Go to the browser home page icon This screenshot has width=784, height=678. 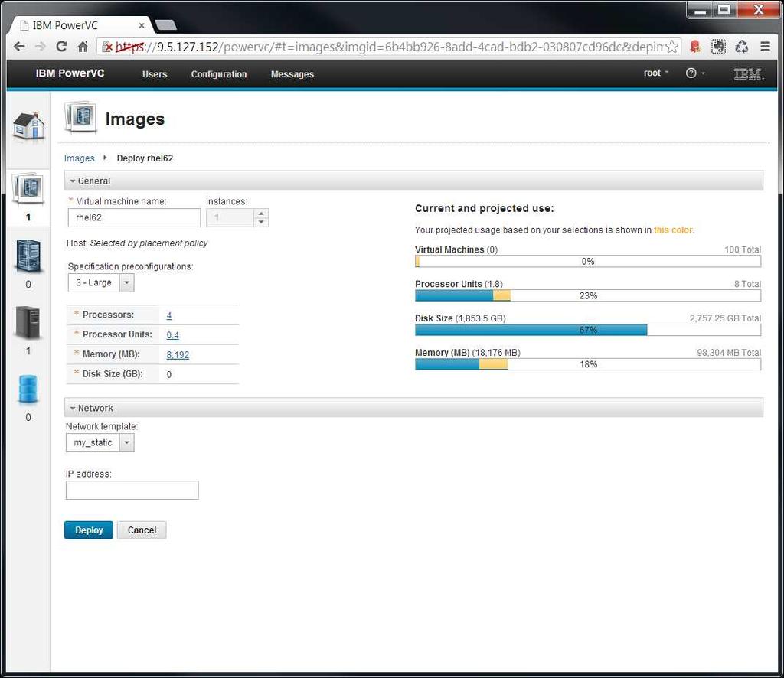pos(83,47)
